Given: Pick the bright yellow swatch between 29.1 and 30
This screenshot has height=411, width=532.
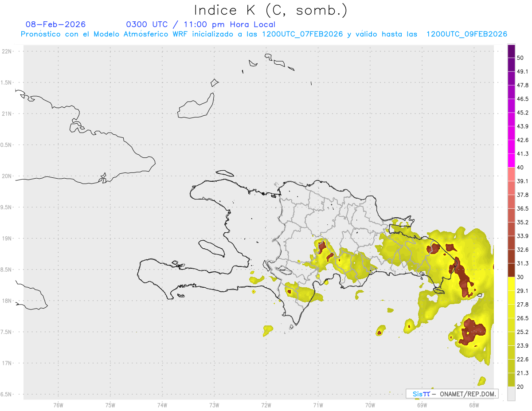Looking at the screenshot, I should [511, 284].
